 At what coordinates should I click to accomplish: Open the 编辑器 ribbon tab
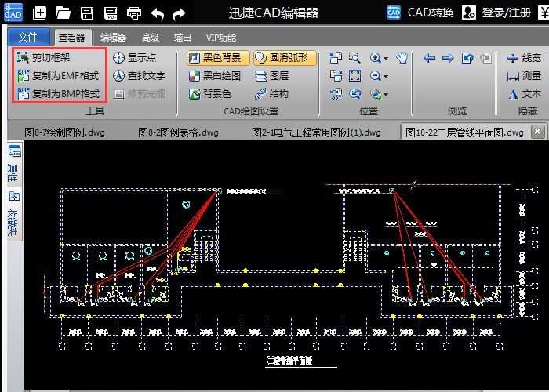click(113, 37)
